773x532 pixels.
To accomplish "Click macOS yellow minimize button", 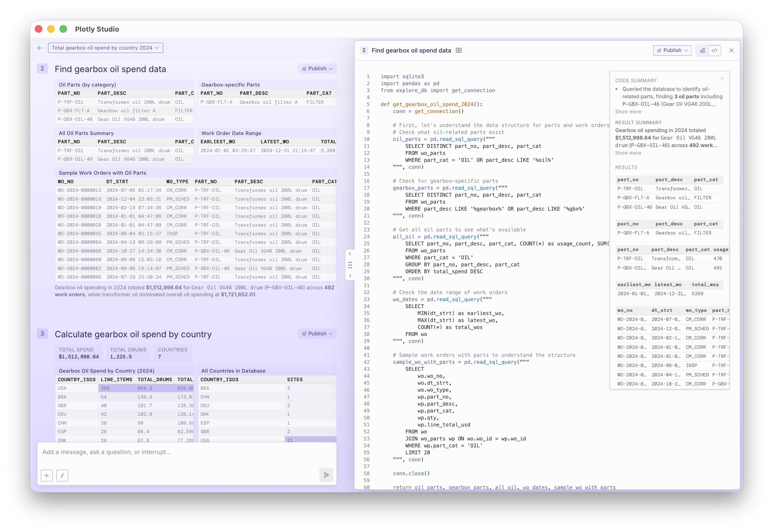I will coord(51,29).
